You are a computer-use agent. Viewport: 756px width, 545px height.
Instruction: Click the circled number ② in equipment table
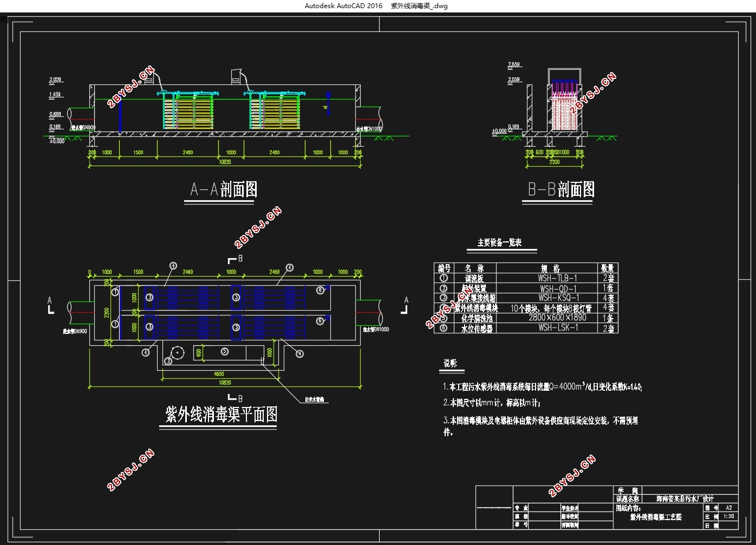[x=444, y=288]
